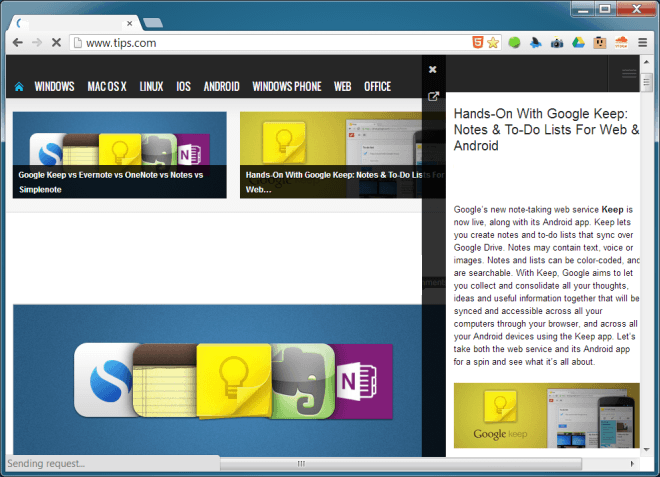The height and width of the screenshot is (477, 660).
Task: Open the blue bird extension icon
Action: (535, 43)
